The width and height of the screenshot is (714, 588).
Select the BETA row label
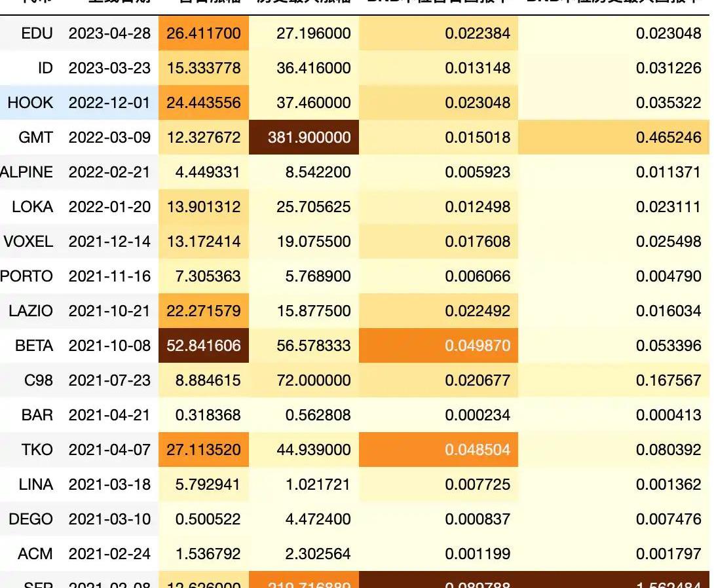tap(33, 346)
